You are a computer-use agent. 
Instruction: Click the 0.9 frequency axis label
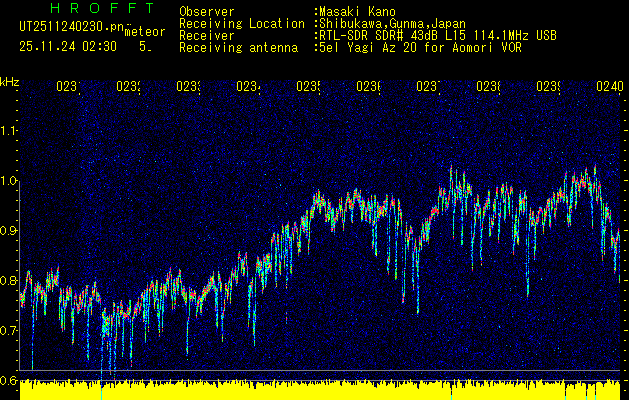tap(10, 231)
